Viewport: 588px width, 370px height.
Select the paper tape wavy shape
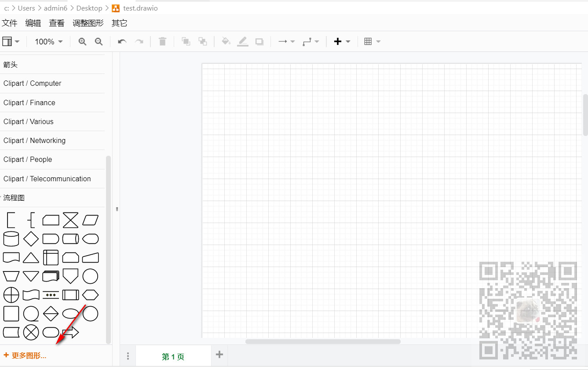point(31,295)
